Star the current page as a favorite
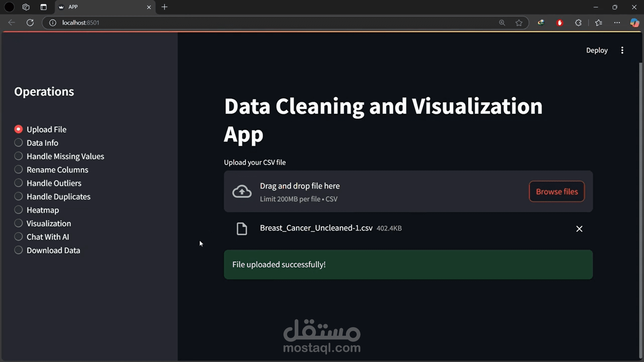 (x=519, y=22)
